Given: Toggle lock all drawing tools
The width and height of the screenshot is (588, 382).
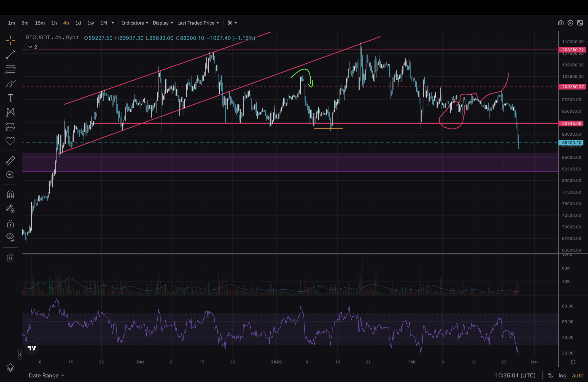Looking at the screenshot, I should pos(10,223).
